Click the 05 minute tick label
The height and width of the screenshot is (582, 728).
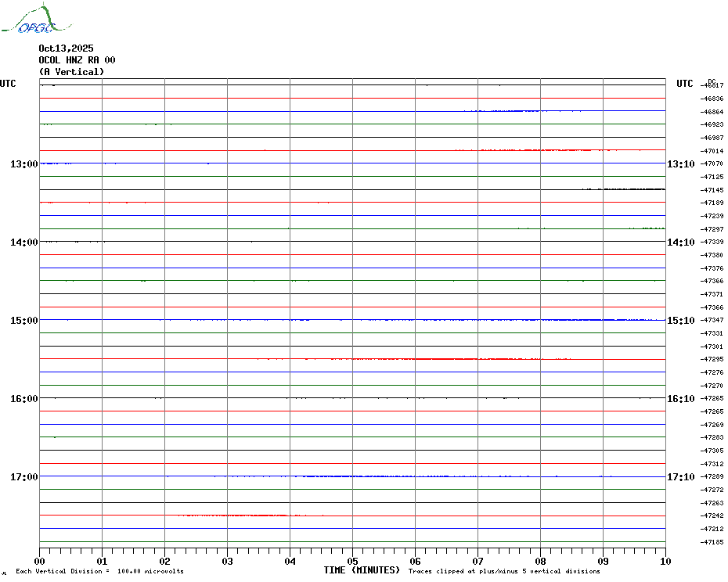pos(352,561)
